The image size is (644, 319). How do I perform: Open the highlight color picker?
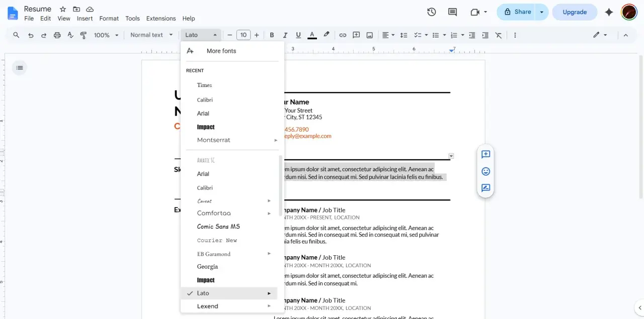326,35
